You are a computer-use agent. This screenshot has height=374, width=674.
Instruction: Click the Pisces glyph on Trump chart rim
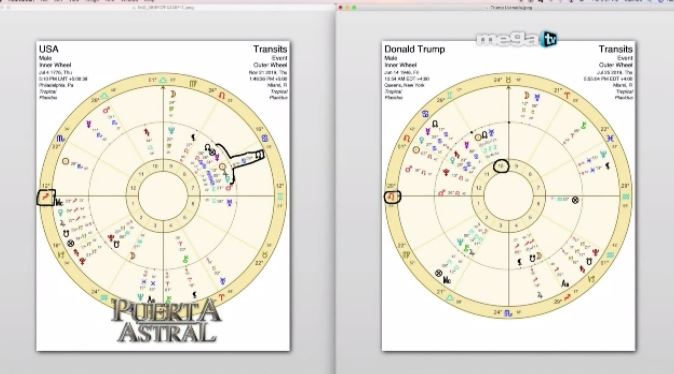coord(610,138)
